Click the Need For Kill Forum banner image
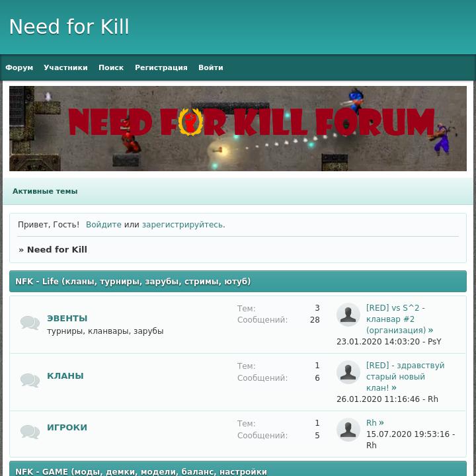476x476 pixels. (x=238, y=128)
